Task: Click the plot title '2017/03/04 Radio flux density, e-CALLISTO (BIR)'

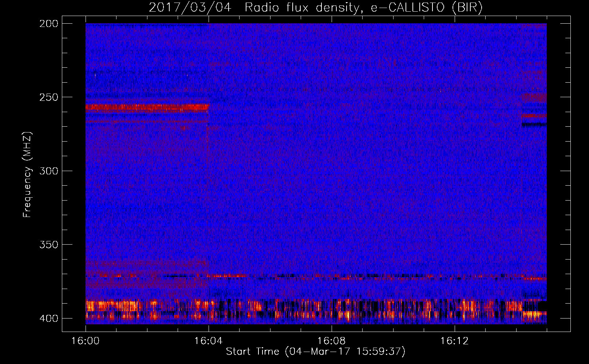Action: [x=316, y=8]
